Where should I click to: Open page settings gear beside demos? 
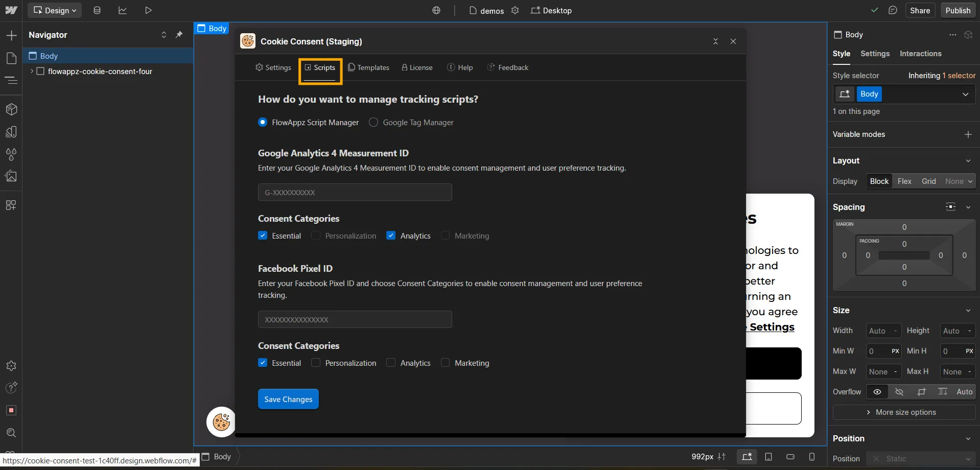point(515,10)
